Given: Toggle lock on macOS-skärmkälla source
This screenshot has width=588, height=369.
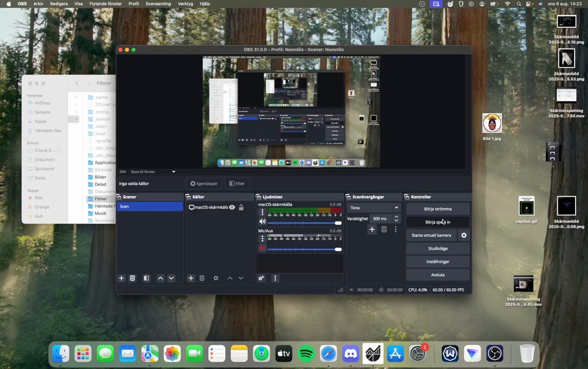Looking at the screenshot, I should [241, 207].
